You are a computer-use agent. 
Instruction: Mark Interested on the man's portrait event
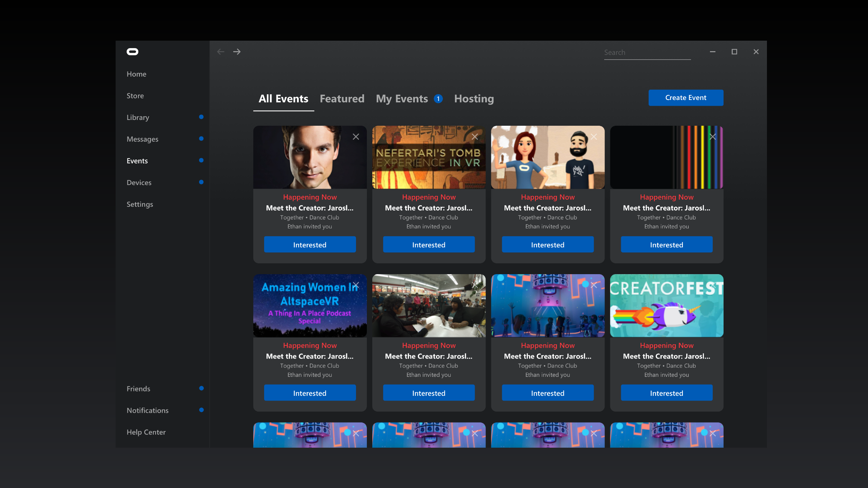point(310,244)
